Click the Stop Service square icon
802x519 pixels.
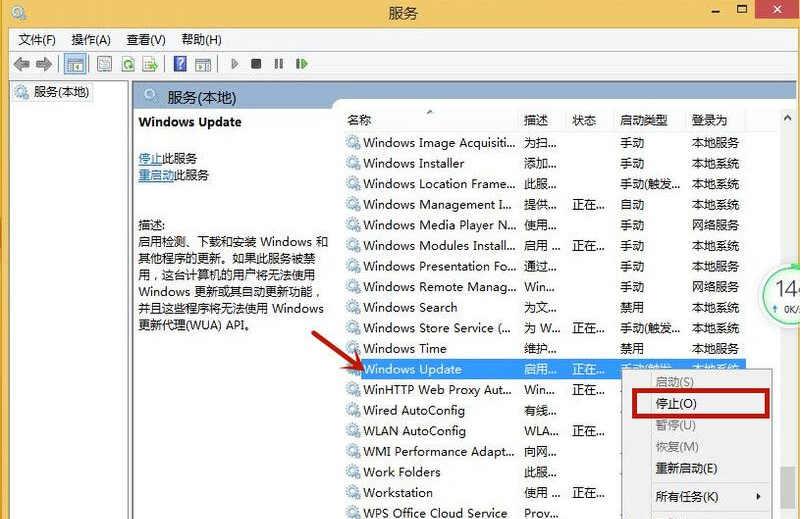256,64
